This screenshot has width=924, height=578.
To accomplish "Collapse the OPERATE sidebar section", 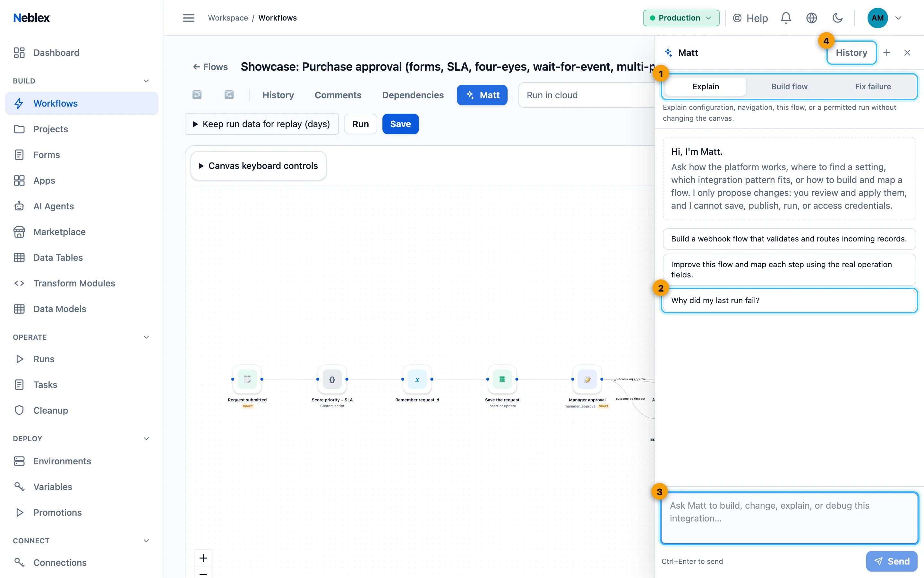I will pos(146,337).
